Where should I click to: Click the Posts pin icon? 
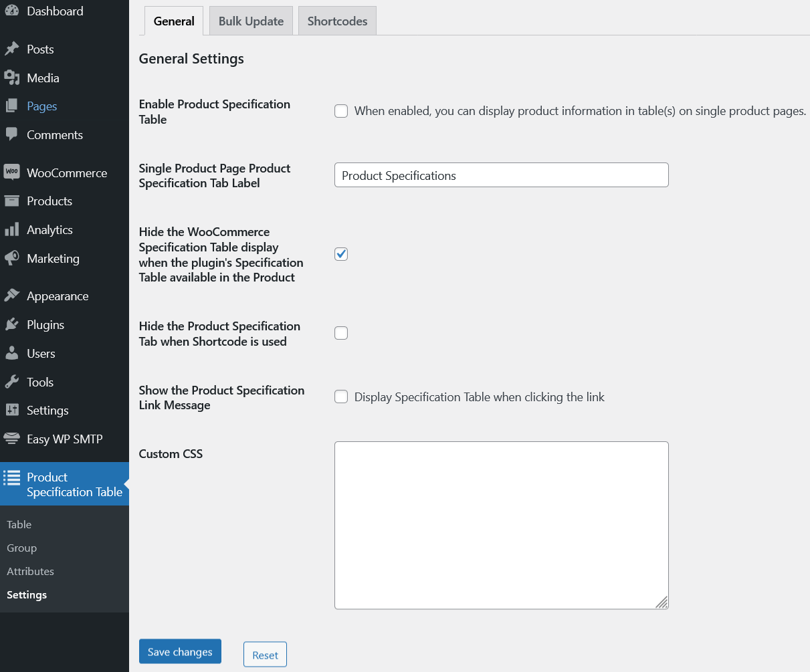click(x=11, y=49)
